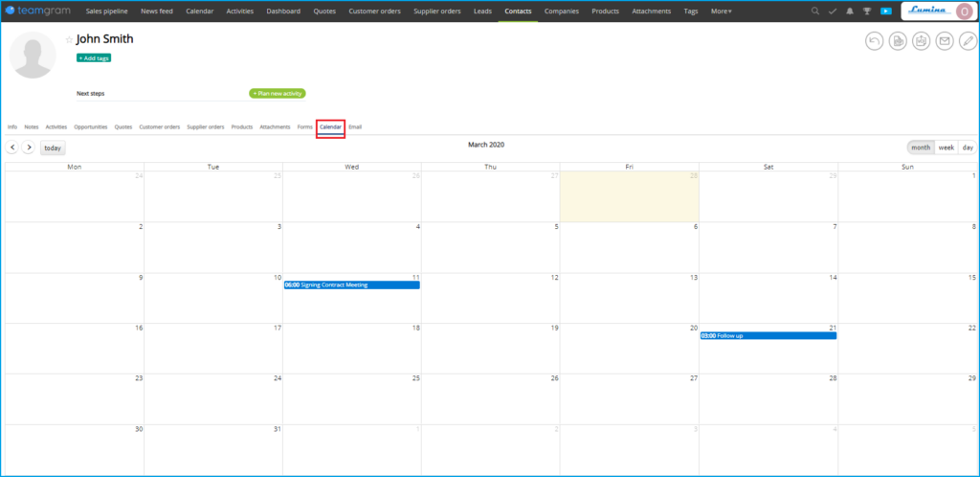Viewport: 980px width, 477px height.
Task: Open Sales pipeline in top menu
Action: coord(107,11)
